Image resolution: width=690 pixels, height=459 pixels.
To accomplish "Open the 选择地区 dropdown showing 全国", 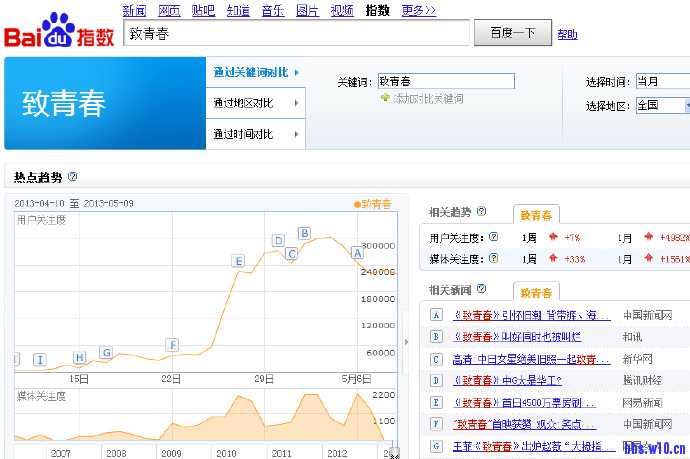I will click(x=663, y=105).
